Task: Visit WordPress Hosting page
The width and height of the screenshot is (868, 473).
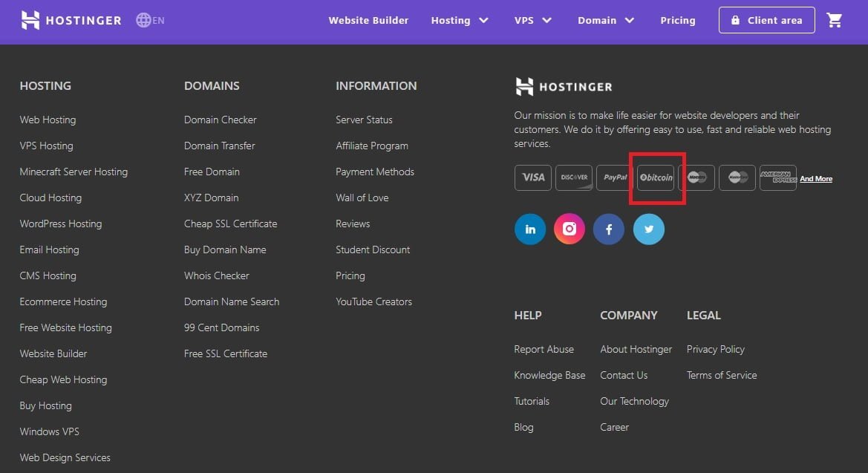Action: tap(60, 224)
